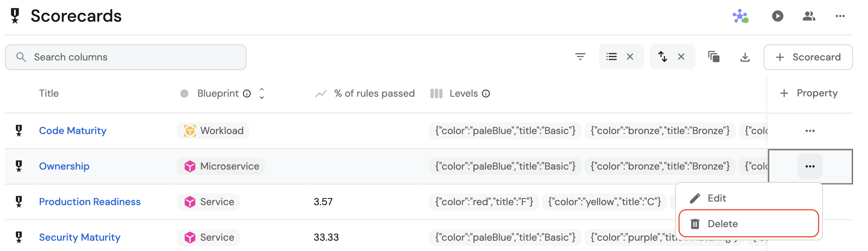Open the users icon in the header

coord(809,16)
